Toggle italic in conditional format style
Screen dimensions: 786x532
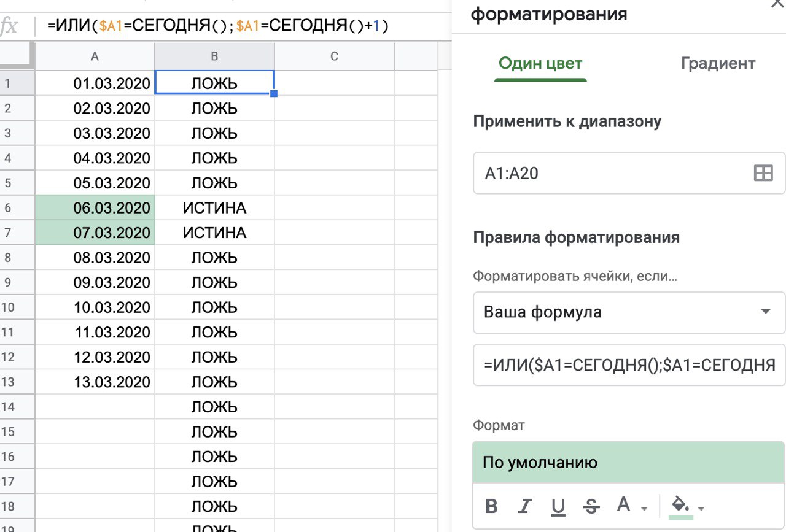[524, 506]
